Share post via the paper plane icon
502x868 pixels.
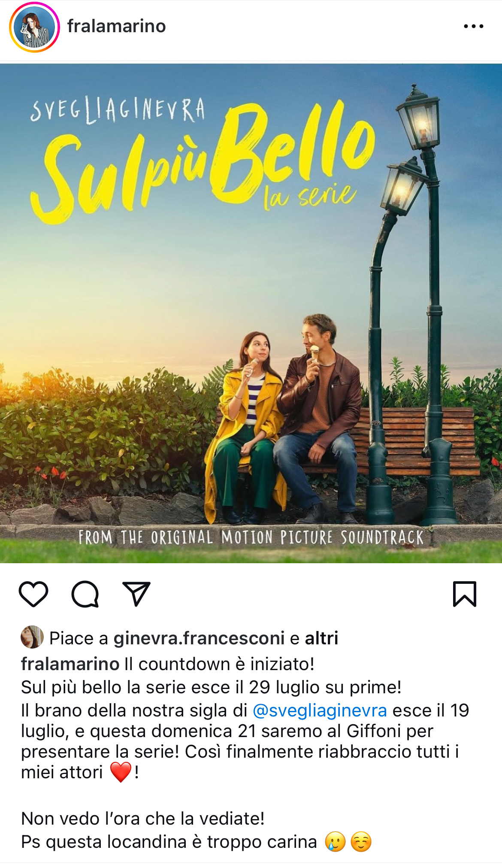pos(136,594)
